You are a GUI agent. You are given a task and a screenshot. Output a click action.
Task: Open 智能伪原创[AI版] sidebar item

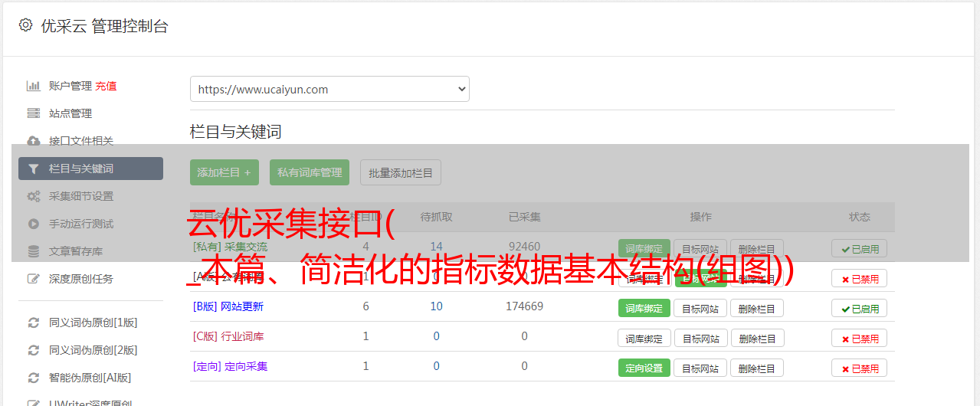[90, 378]
